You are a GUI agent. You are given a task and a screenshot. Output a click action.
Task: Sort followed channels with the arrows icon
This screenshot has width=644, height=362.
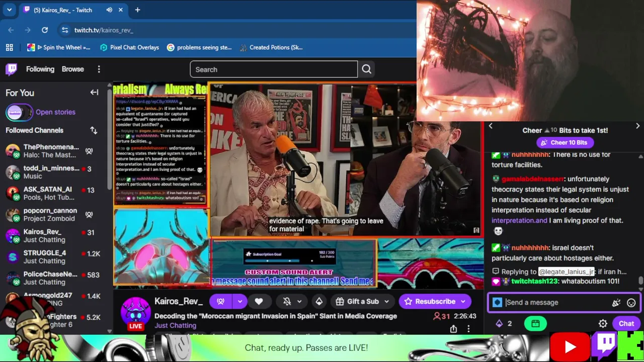(94, 130)
